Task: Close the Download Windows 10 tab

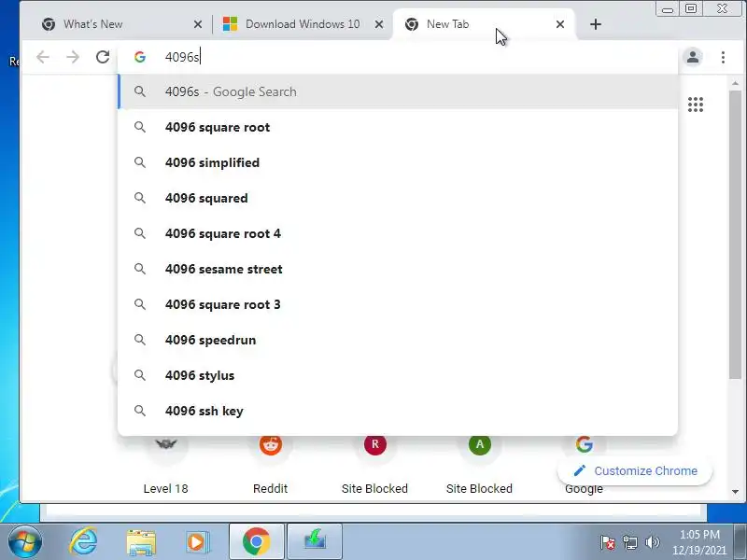Action: coord(379,24)
